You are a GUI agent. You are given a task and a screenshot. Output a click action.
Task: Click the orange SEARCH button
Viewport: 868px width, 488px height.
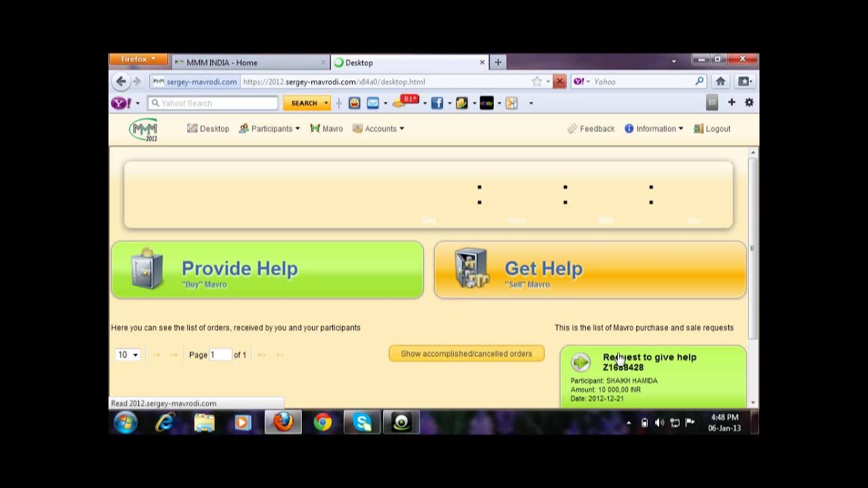coord(302,103)
